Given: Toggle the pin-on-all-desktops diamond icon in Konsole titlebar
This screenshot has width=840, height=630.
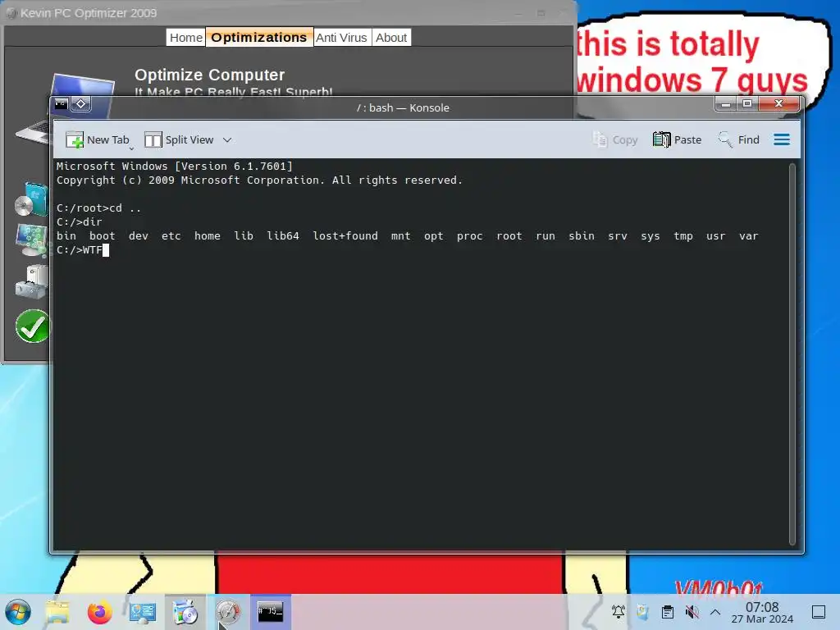Looking at the screenshot, I should [81, 103].
